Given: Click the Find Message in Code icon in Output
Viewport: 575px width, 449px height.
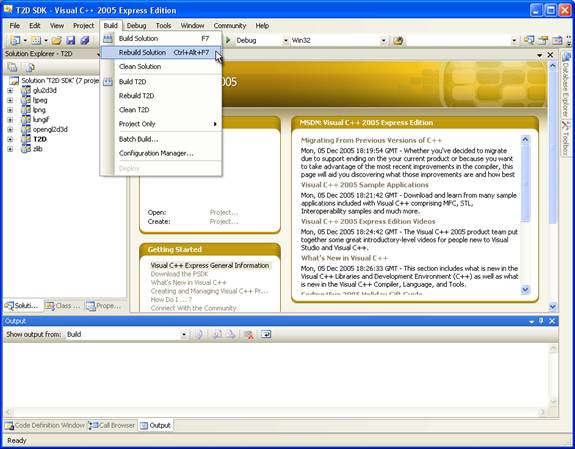Looking at the screenshot, I should point(199,334).
